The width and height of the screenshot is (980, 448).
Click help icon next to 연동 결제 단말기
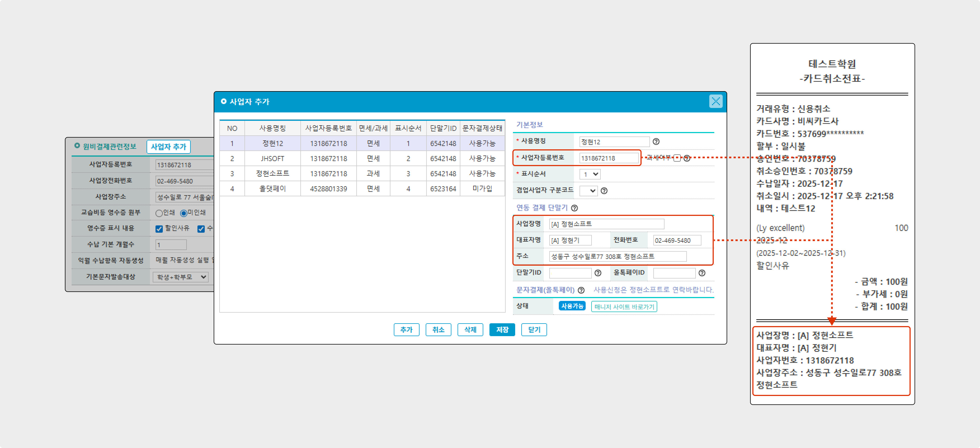(574, 208)
